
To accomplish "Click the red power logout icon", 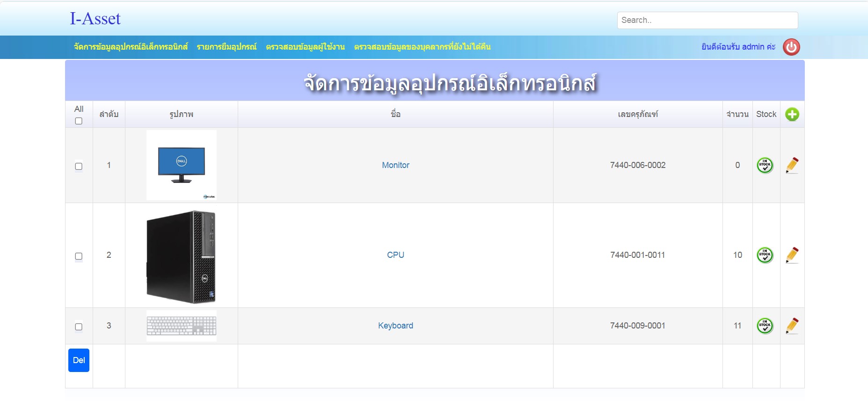I will pyautogui.click(x=791, y=47).
